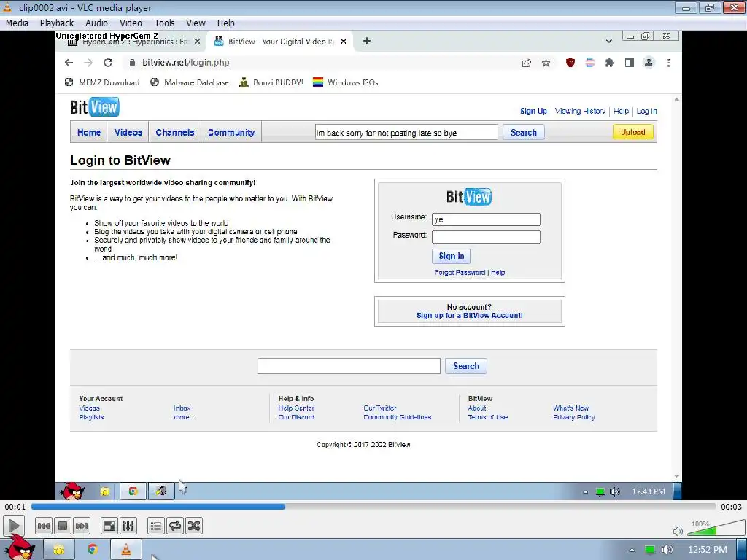The height and width of the screenshot is (560, 747).
Task: Open the Help Center footer link
Action: (x=296, y=408)
